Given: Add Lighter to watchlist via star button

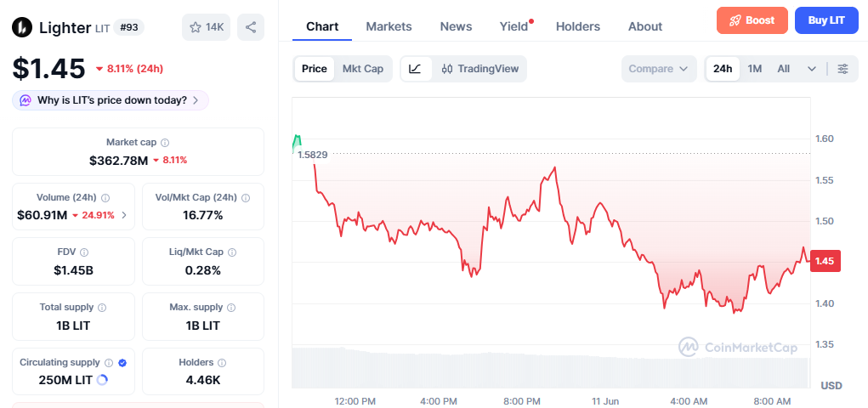Looking at the screenshot, I should point(207,27).
